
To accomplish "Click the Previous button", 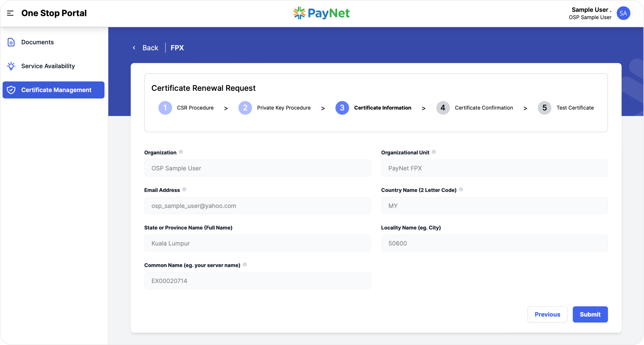I will pos(547,314).
